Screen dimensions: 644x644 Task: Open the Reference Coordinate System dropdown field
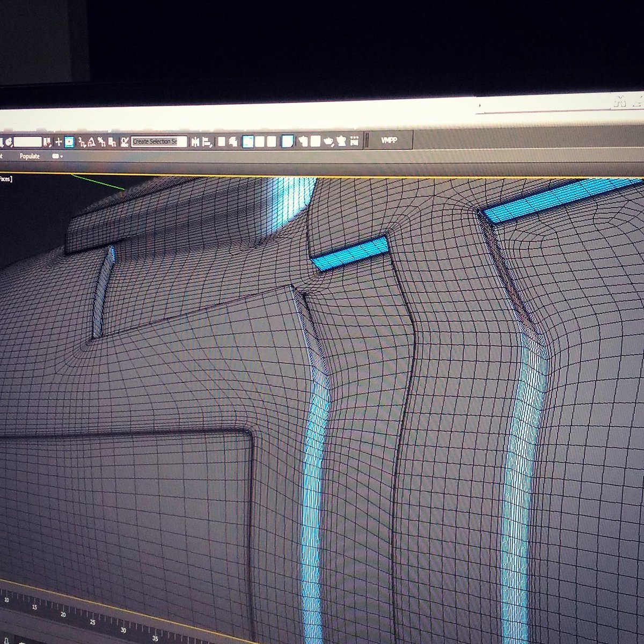coord(28,142)
